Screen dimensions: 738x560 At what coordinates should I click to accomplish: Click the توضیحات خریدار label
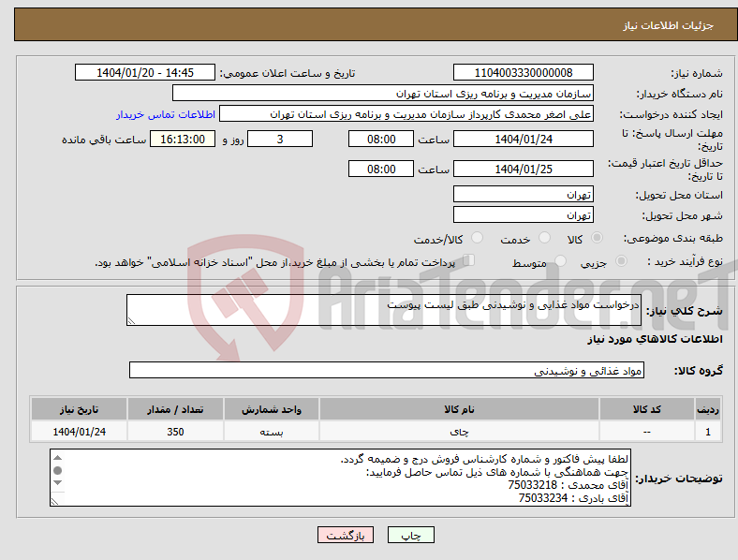[679, 479]
